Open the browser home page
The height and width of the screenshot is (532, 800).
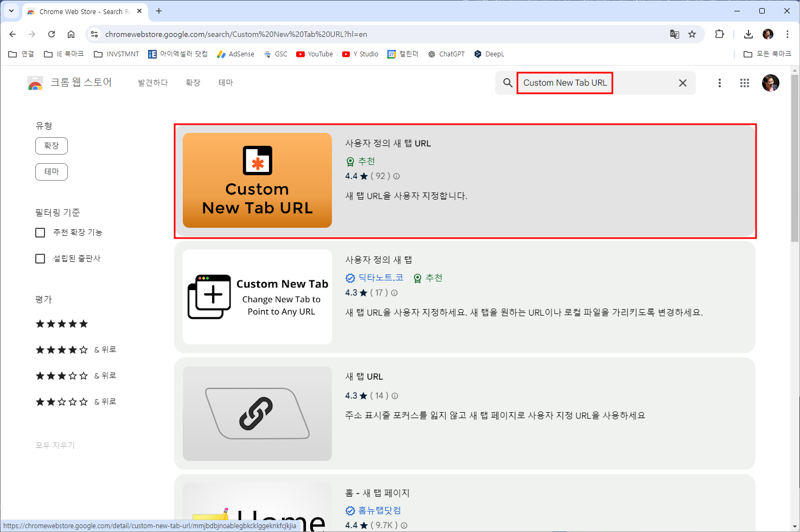(71, 34)
